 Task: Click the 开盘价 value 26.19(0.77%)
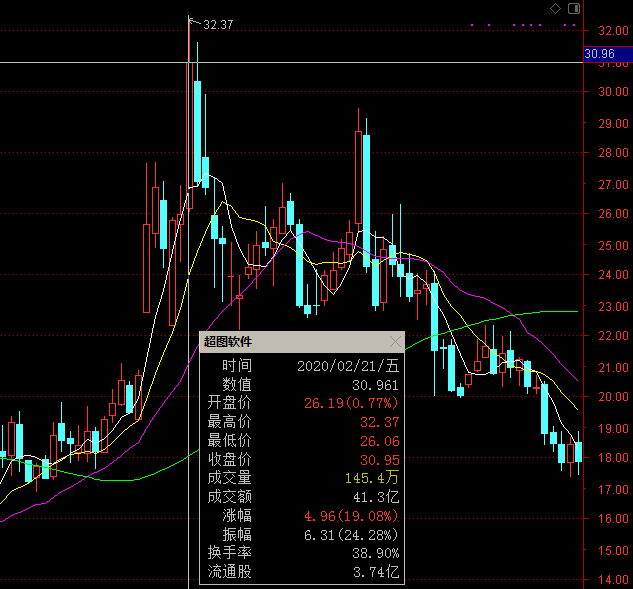(351, 403)
